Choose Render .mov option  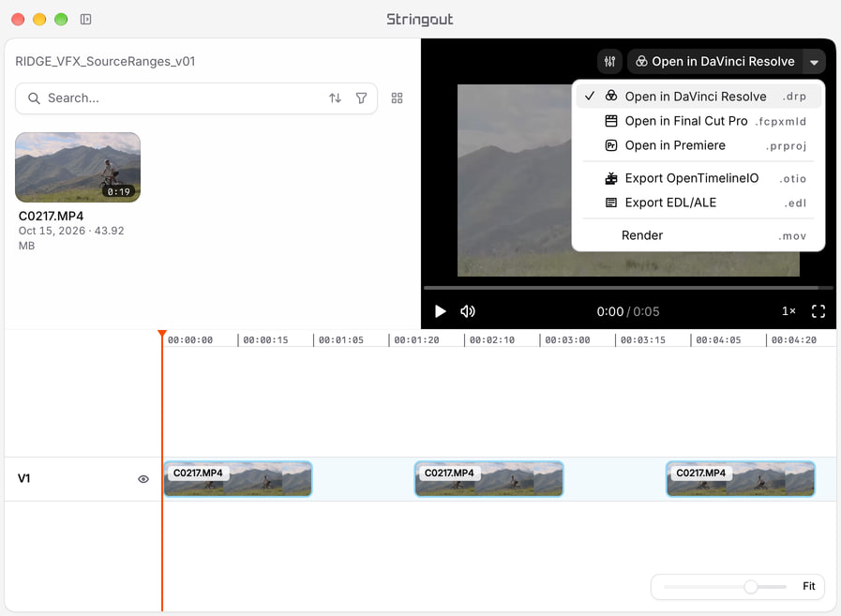point(698,235)
